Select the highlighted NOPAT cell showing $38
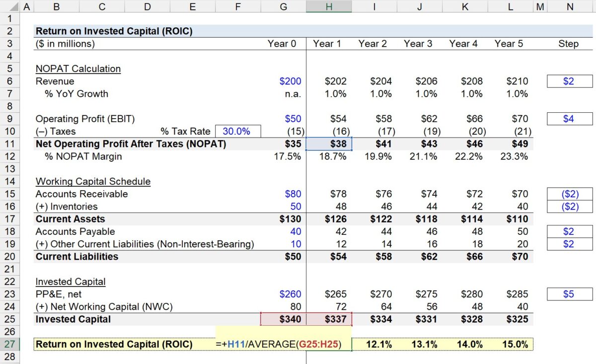Screen dimensions: 596x364 pyautogui.click(x=329, y=144)
